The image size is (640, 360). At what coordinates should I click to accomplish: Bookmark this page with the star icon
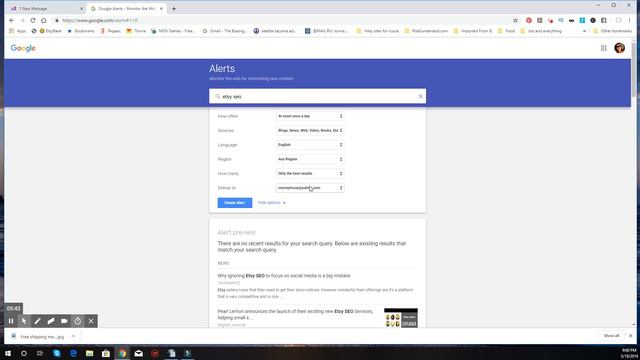[x=516, y=20]
